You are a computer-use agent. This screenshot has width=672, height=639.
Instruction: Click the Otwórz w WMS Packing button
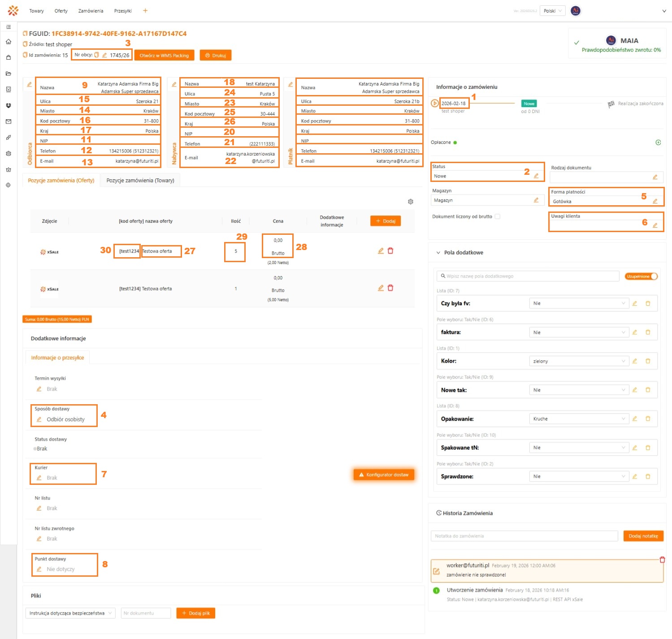click(164, 56)
